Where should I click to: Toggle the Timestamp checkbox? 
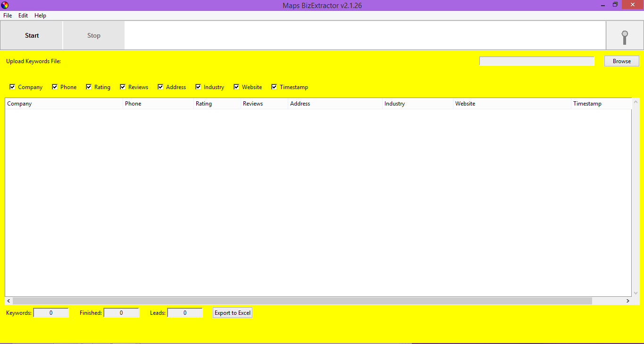[x=274, y=87]
